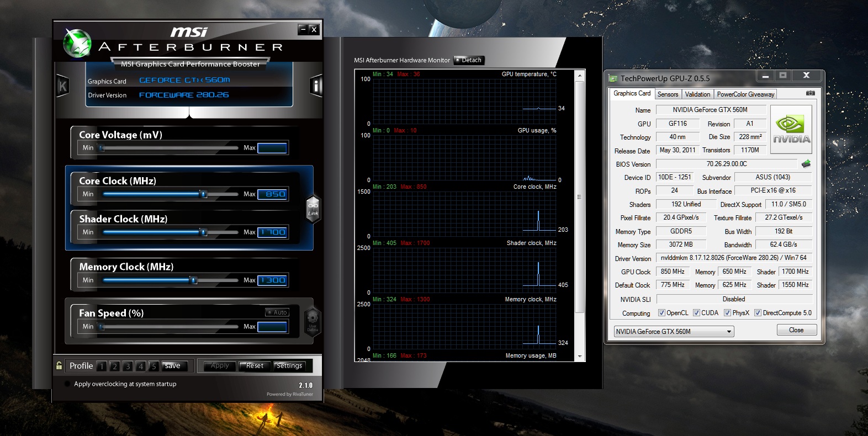Open the Validation tab
Screen dimensions: 868x436
(697, 94)
